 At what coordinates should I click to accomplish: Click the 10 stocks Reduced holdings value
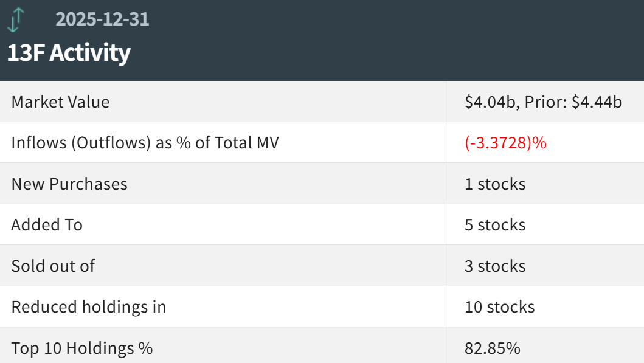[x=500, y=306]
